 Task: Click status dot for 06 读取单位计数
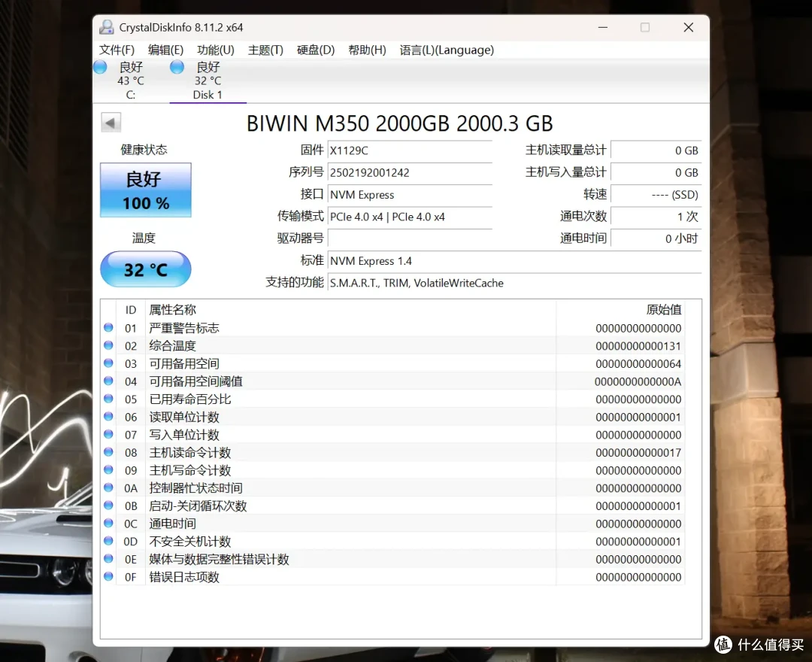point(108,417)
